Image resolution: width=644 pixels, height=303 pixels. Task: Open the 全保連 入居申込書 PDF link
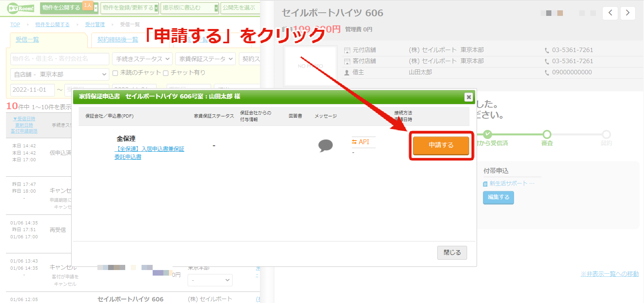(149, 153)
